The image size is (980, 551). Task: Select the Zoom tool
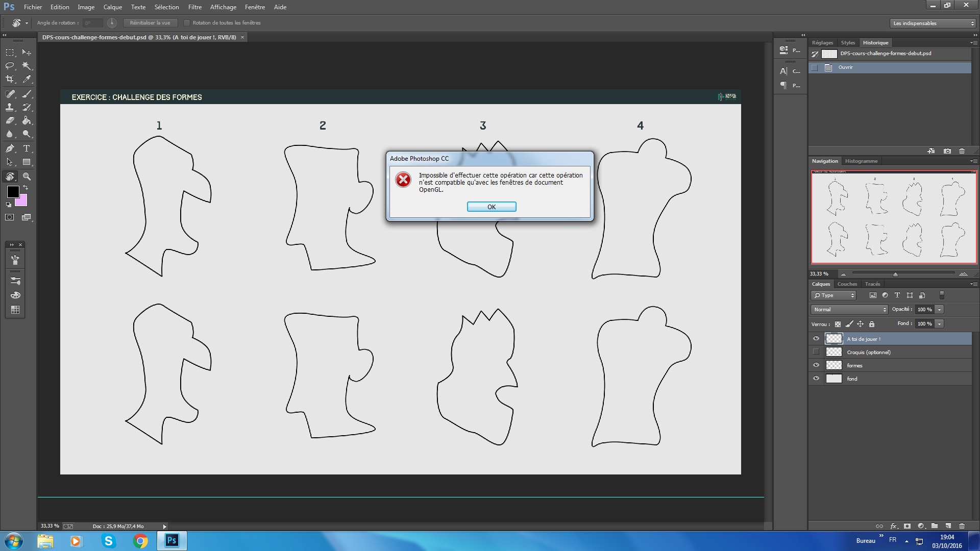pos(27,177)
